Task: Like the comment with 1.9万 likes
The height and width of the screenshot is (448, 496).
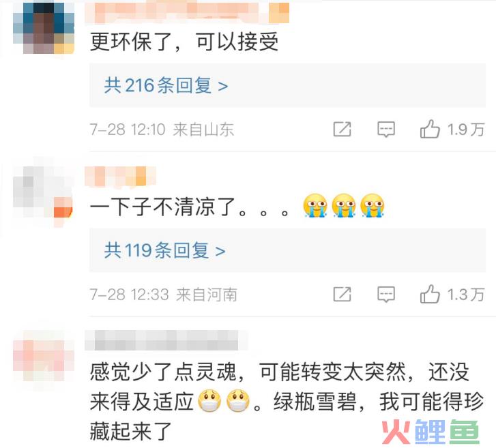Action: coord(430,129)
